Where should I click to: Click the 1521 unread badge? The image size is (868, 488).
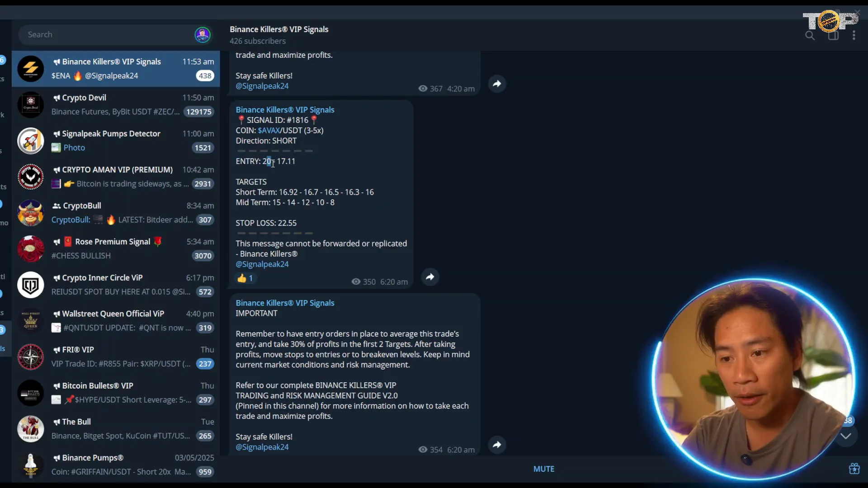203,148
